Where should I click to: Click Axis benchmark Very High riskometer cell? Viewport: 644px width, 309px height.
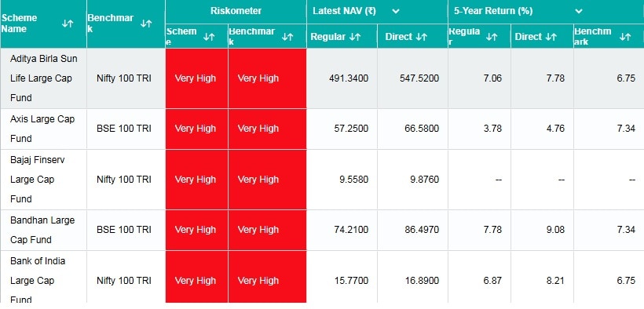[x=267, y=129]
